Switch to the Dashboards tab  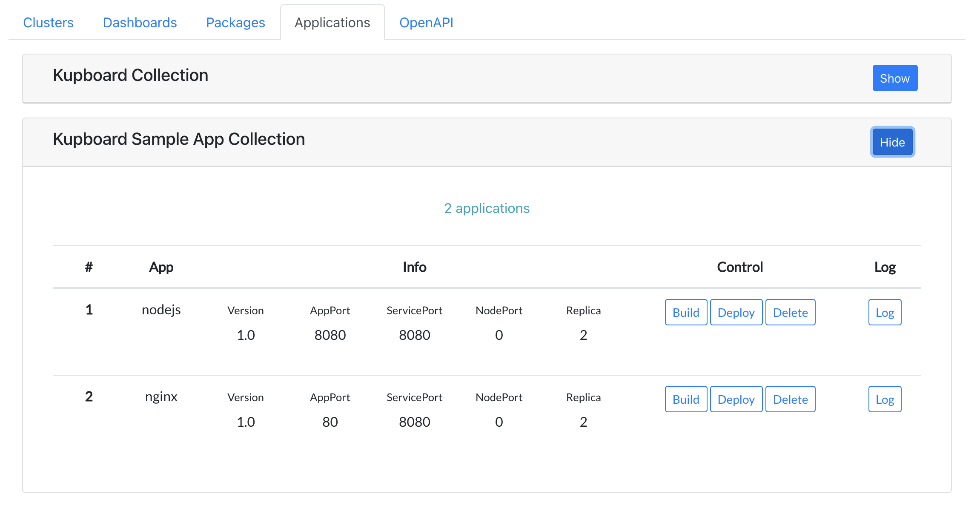pos(140,23)
